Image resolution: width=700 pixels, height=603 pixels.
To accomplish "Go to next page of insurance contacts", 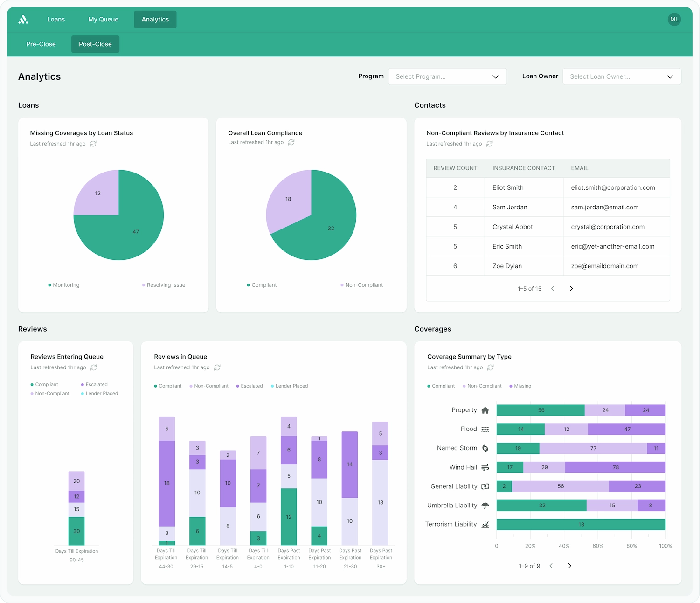I will click(x=571, y=289).
